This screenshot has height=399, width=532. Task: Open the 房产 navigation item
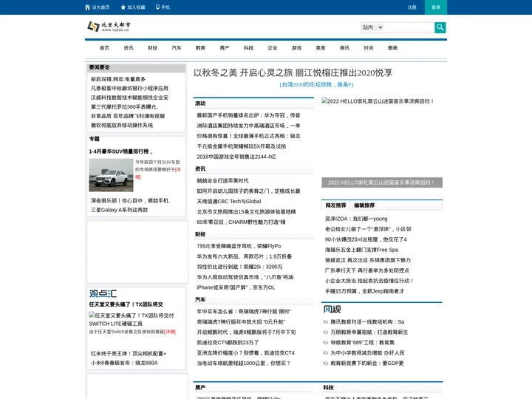[225, 48]
